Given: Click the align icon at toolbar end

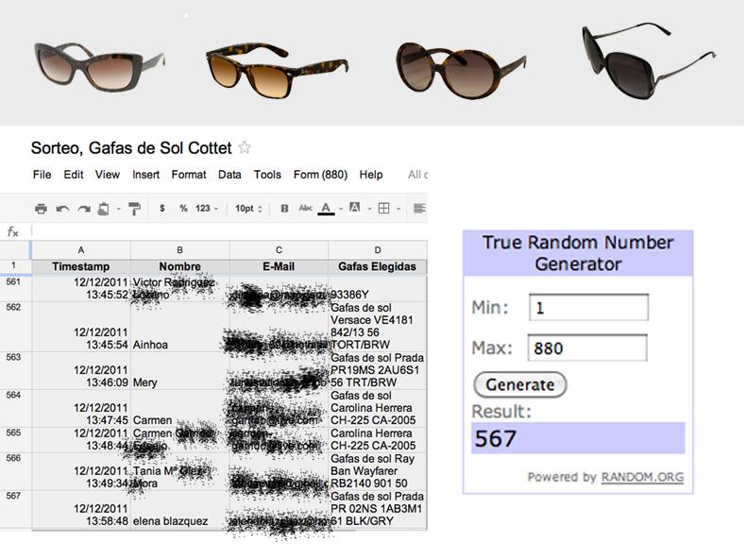Looking at the screenshot, I should (419, 208).
